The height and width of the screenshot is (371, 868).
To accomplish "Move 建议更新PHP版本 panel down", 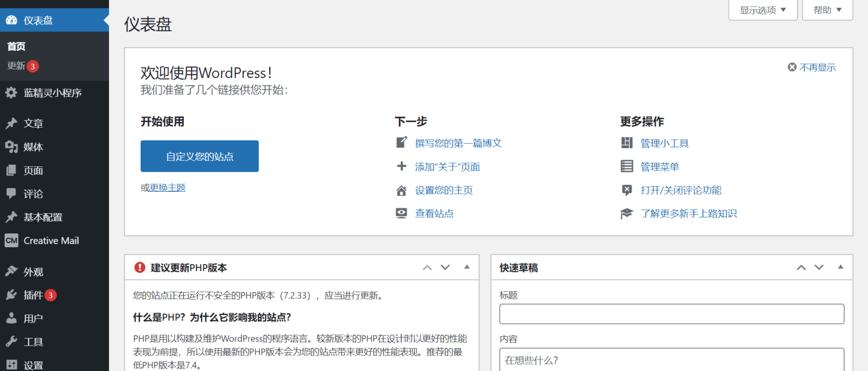I will pos(445,267).
